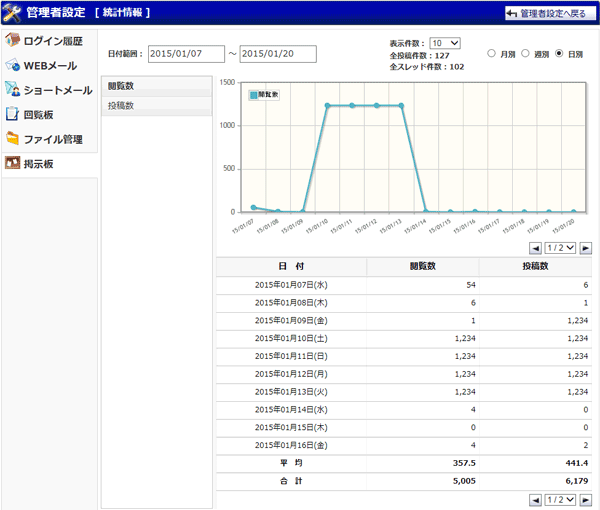Switch to the 閲覧数 tab
Viewport: 600px width, 510px height.
157,87
